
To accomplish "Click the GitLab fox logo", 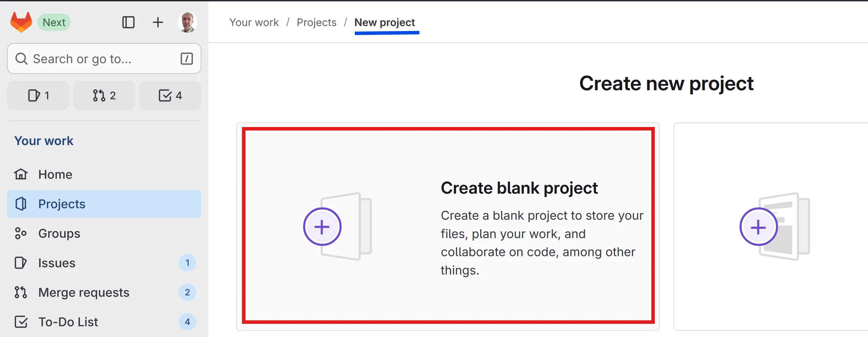I will tap(21, 22).
